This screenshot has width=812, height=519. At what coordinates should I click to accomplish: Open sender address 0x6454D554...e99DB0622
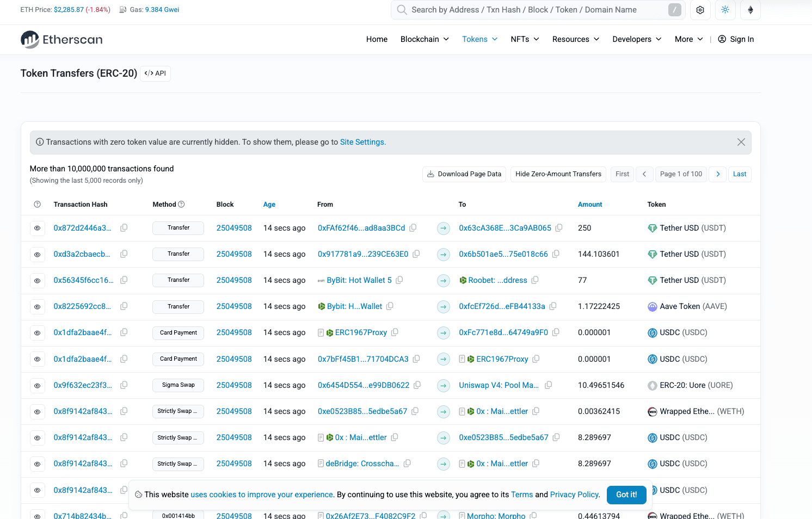tap(364, 385)
